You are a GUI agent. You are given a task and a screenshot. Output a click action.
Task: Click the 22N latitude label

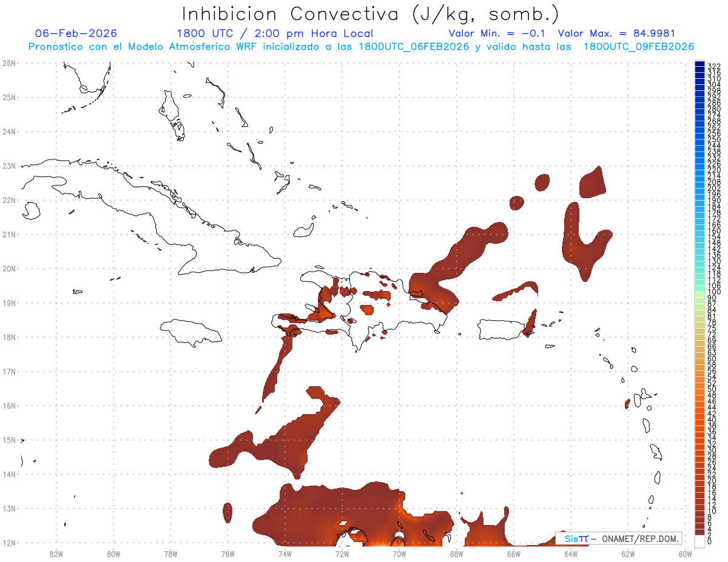[x=8, y=199]
